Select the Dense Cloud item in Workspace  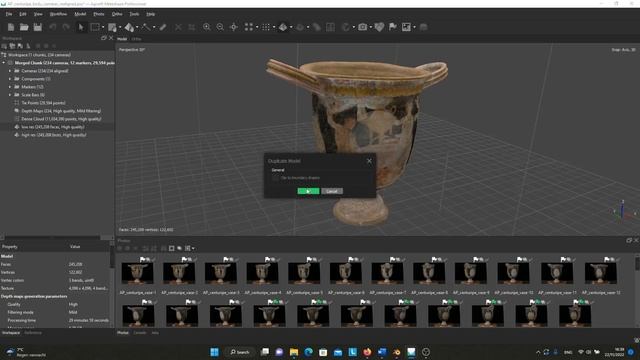click(61, 119)
